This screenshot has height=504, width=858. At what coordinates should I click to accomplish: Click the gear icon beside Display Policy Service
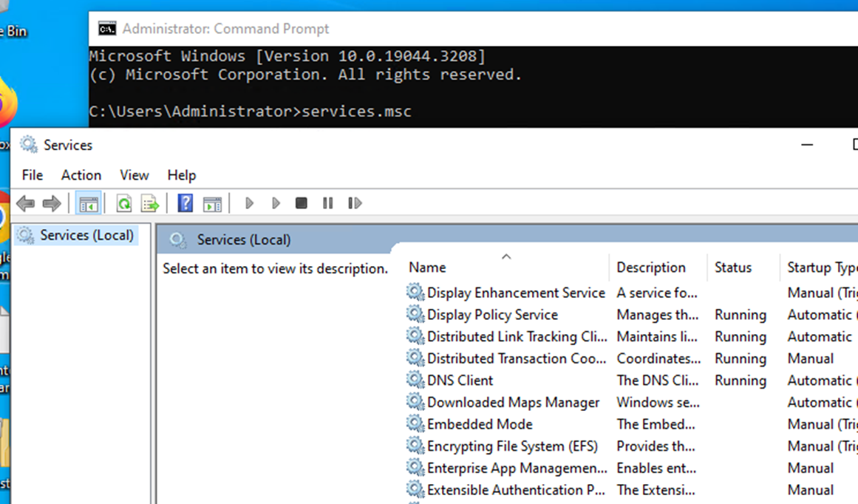pos(415,314)
